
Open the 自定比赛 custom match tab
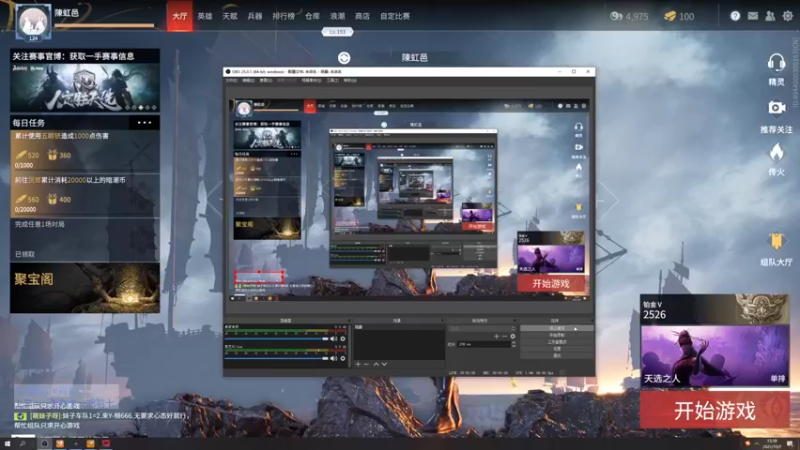(395, 16)
